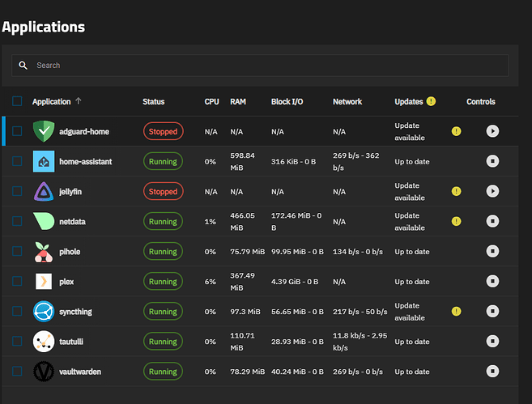Screen dimensions: 532x404
Task: Open the vaultwarden app name
Action: coord(80,372)
